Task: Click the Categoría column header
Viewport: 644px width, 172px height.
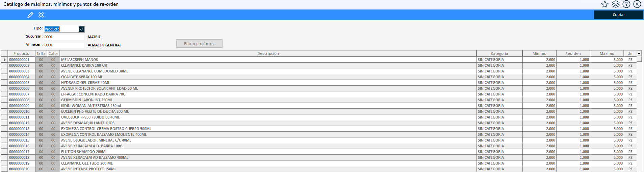Action: tap(499, 53)
